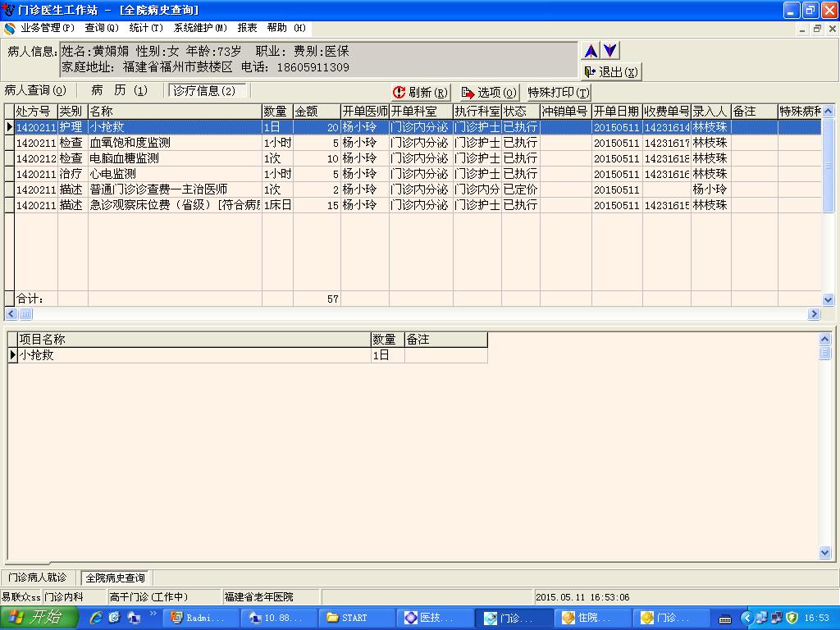Click the top table vertical scrollbar up arrow
Screen dimensions: 840x630
coord(829,112)
